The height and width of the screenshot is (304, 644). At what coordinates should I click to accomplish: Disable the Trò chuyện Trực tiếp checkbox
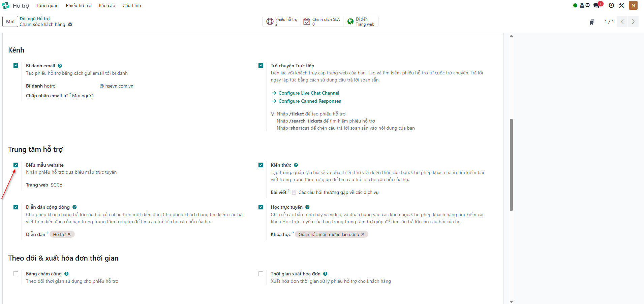[261, 65]
